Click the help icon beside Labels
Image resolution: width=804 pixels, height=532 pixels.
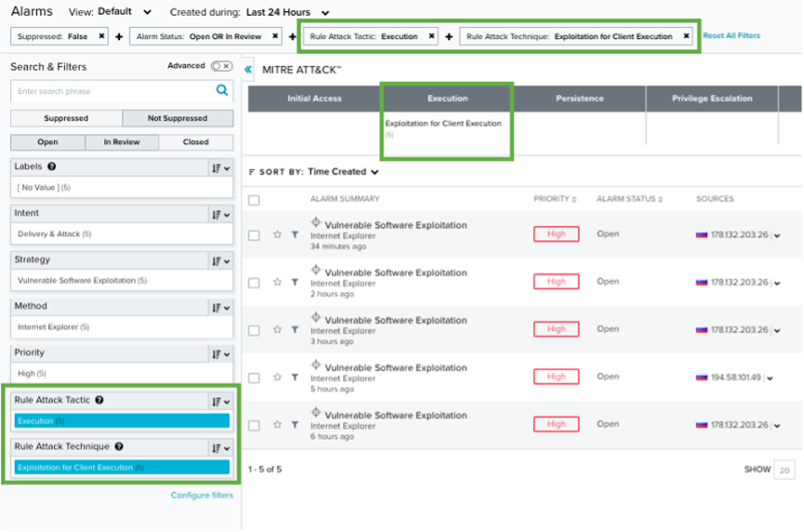(x=51, y=166)
